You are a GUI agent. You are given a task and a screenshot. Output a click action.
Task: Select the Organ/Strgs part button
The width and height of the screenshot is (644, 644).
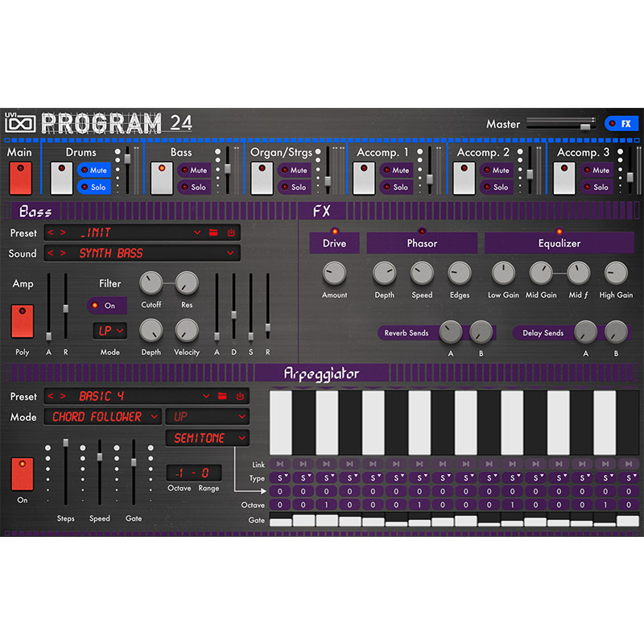point(262,178)
